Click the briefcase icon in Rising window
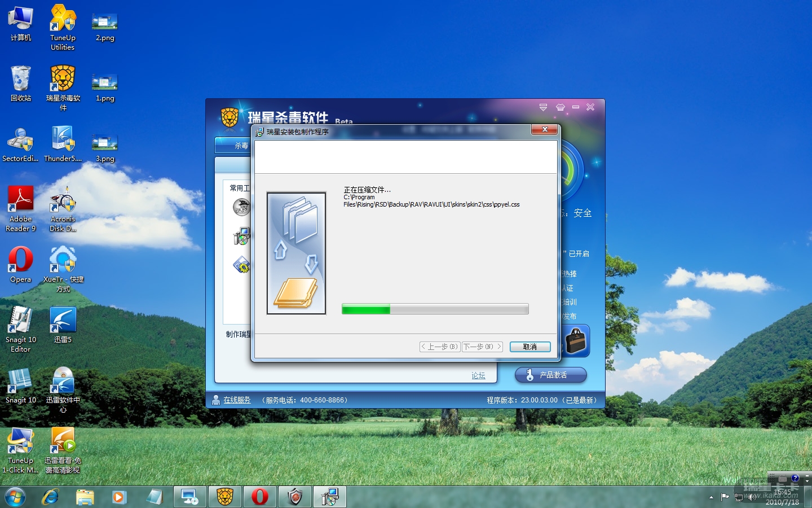 [x=576, y=340]
